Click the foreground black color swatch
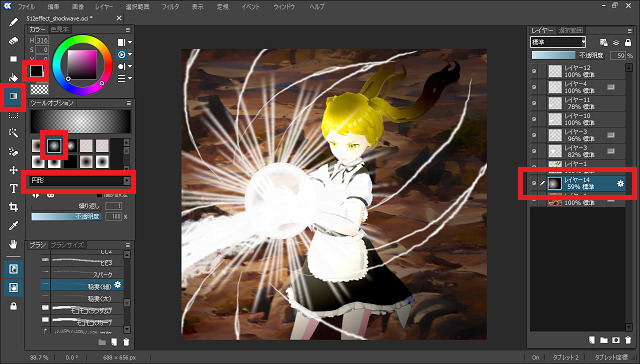This screenshot has height=364, width=640. click(36, 71)
